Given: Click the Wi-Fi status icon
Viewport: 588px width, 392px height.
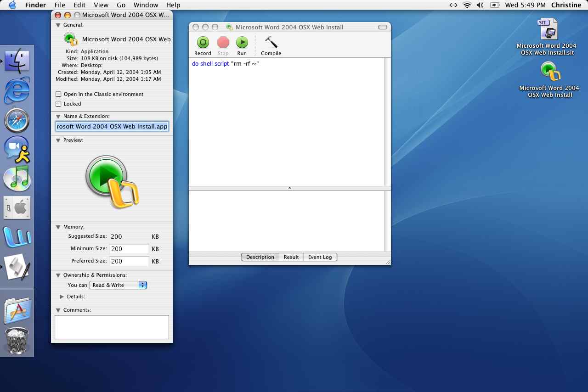Looking at the screenshot, I should [x=467, y=5].
